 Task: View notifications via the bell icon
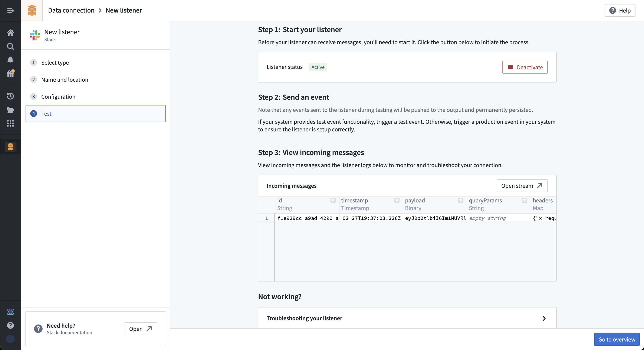(x=10, y=60)
